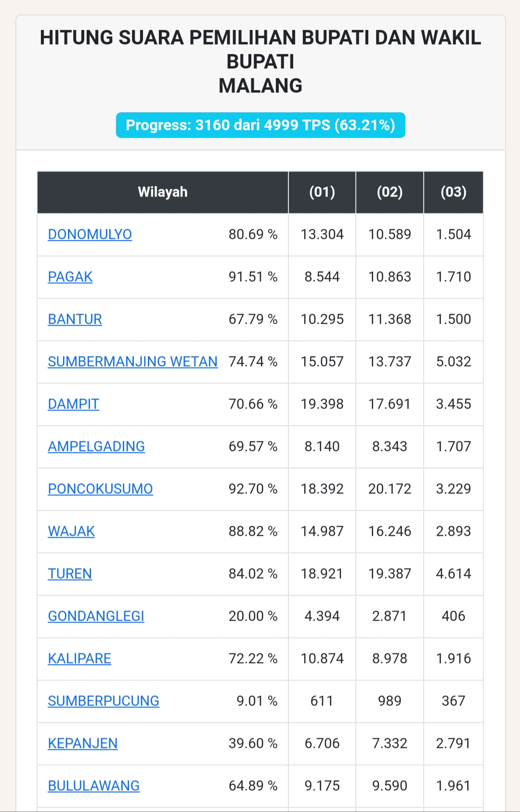Select the KALIPARE district
The height and width of the screenshot is (812, 520).
pyautogui.click(x=79, y=658)
